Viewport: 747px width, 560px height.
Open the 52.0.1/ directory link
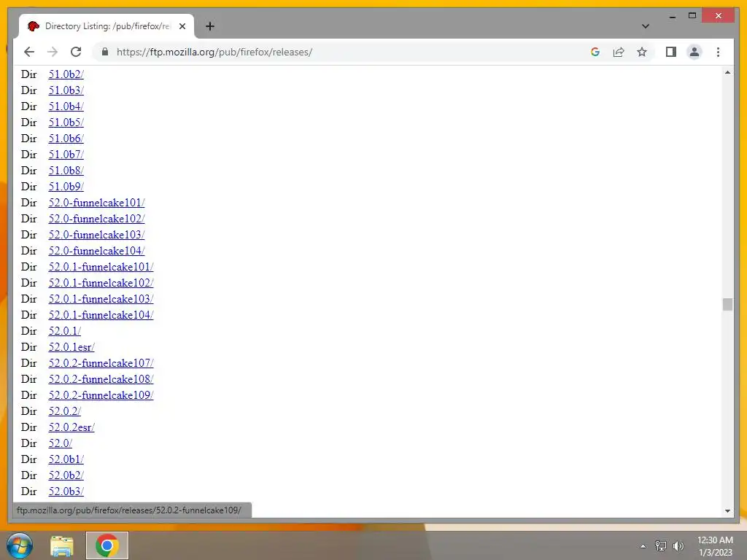(64, 331)
